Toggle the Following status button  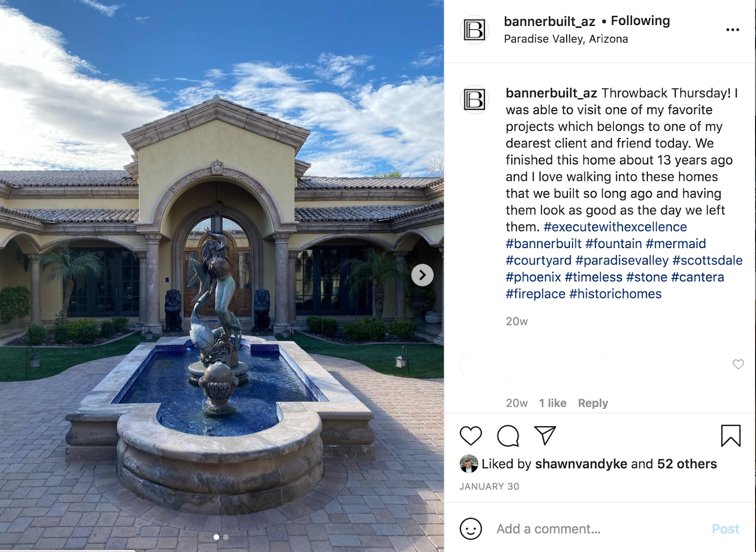point(640,21)
